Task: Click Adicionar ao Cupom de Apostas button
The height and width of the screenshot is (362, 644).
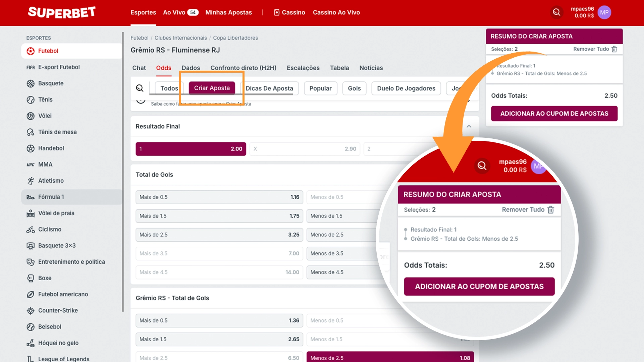Action: coord(554,114)
